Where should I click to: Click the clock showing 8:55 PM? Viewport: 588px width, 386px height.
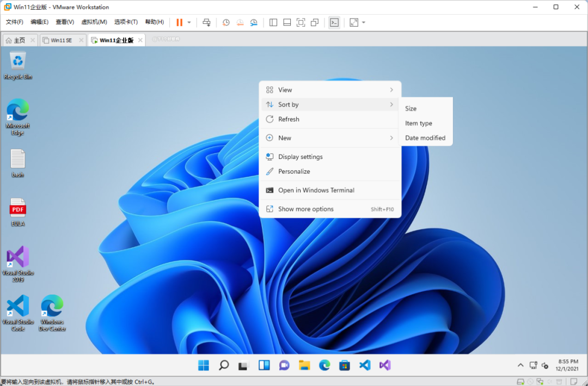[x=568, y=365]
